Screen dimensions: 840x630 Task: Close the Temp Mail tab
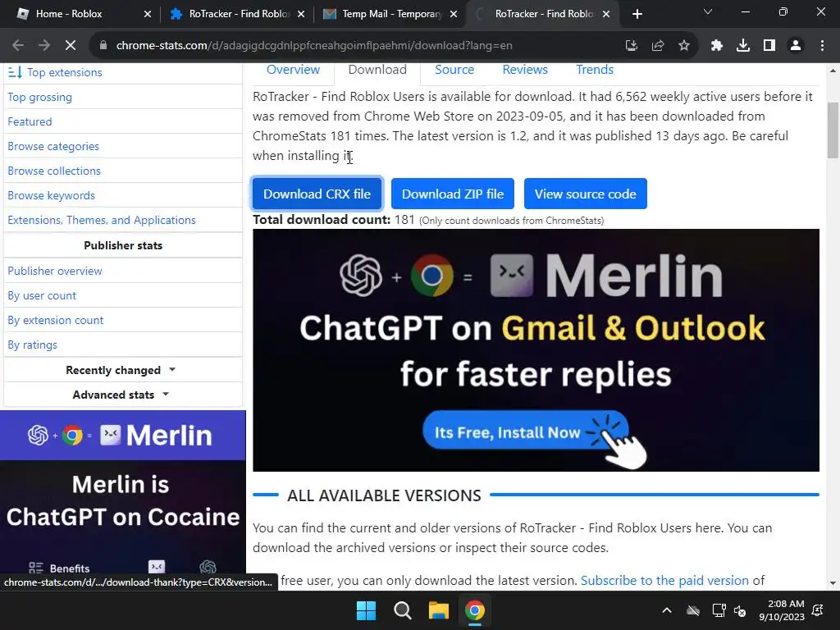454,14
